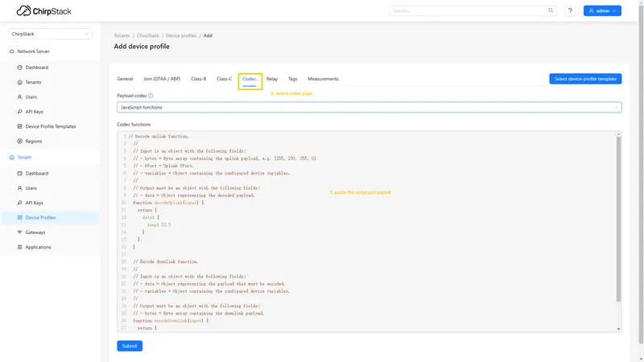The image size is (644, 362).
Task: Click the ChirpStack logo
Action: [44, 11]
